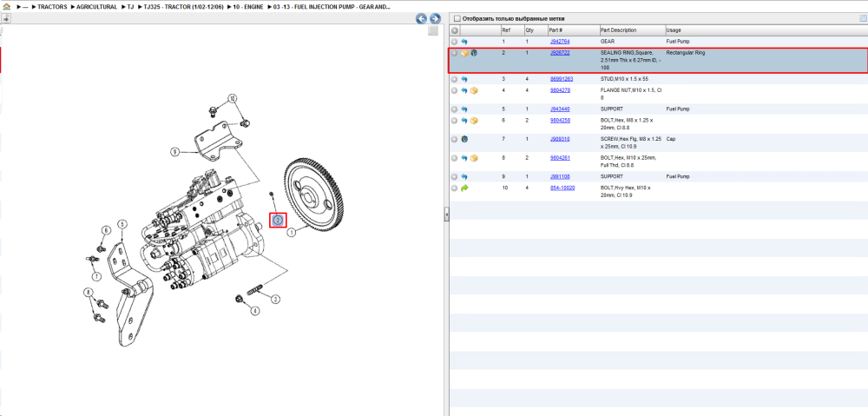This screenshot has height=416, width=868.
Task: Select callout 8 on the diagram
Action: point(88,292)
